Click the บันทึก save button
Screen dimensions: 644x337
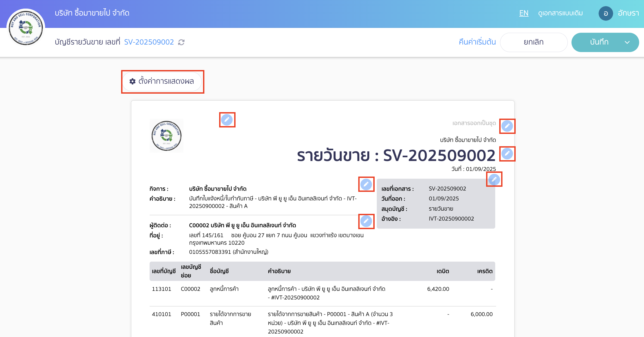coord(599,42)
